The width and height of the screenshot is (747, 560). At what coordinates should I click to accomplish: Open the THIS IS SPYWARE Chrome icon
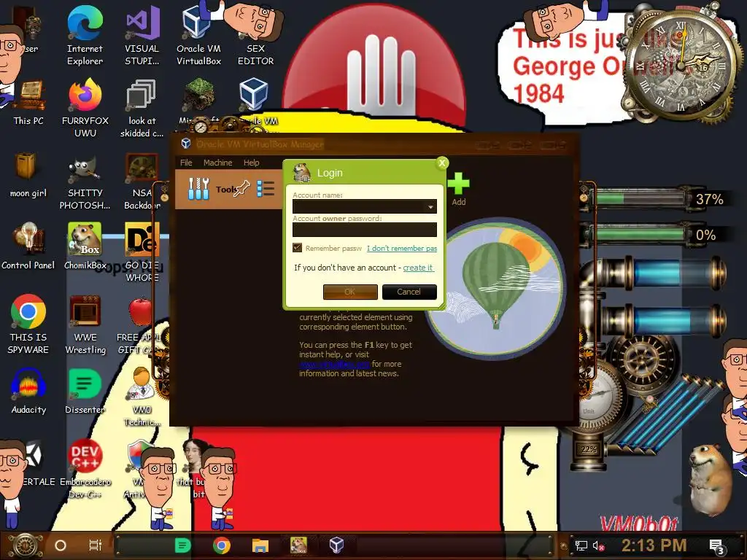click(28, 324)
